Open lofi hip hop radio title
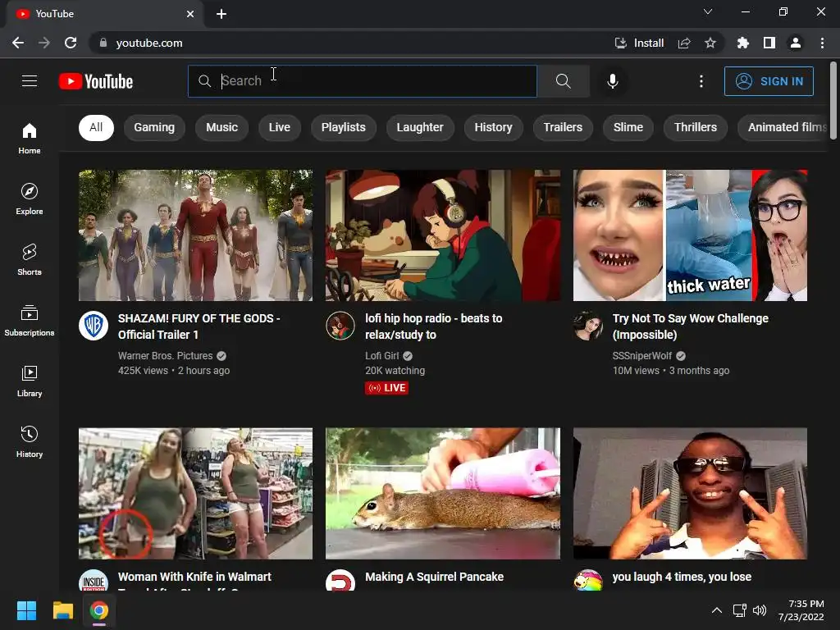The width and height of the screenshot is (840, 630). pyautogui.click(x=433, y=326)
